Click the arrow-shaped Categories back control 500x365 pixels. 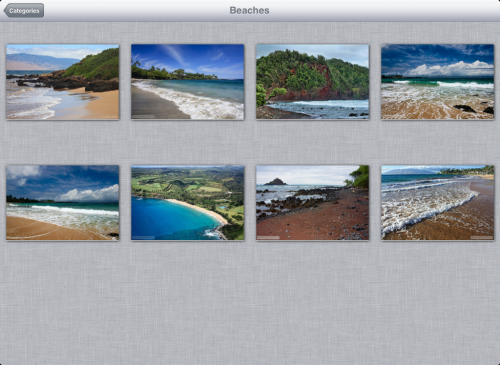click(x=24, y=10)
